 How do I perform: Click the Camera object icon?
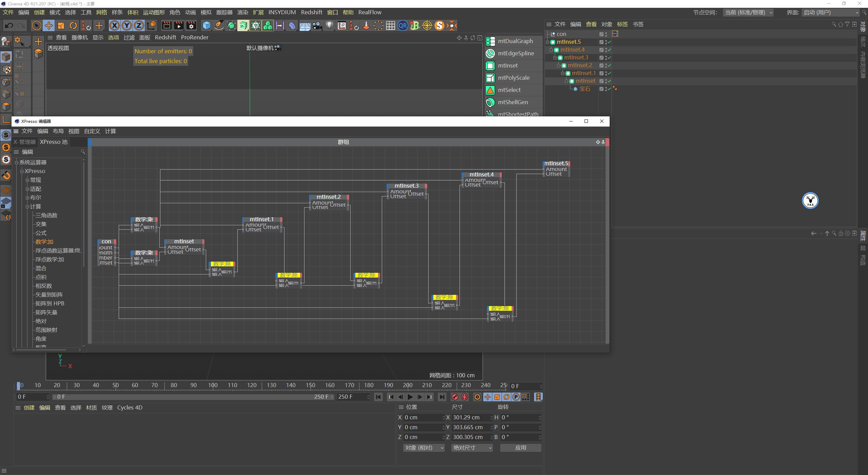[x=317, y=25]
